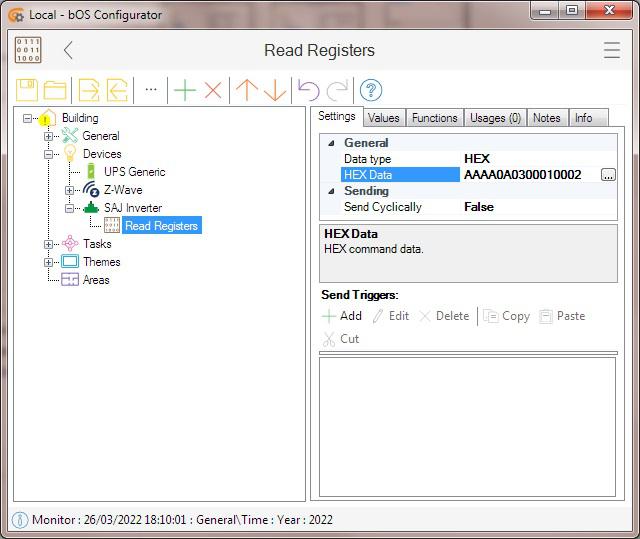The height and width of the screenshot is (539, 640).
Task: Click the undo arrow icon
Action: 307,90
